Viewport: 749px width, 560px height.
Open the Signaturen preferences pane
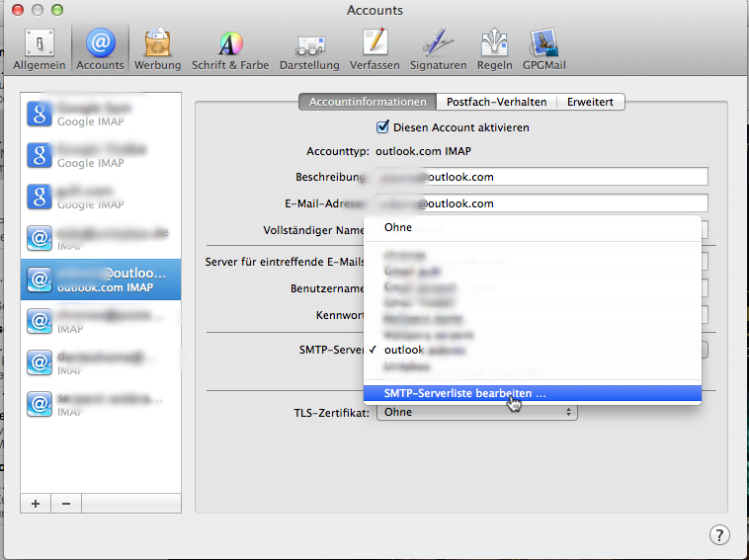point(438,49)
